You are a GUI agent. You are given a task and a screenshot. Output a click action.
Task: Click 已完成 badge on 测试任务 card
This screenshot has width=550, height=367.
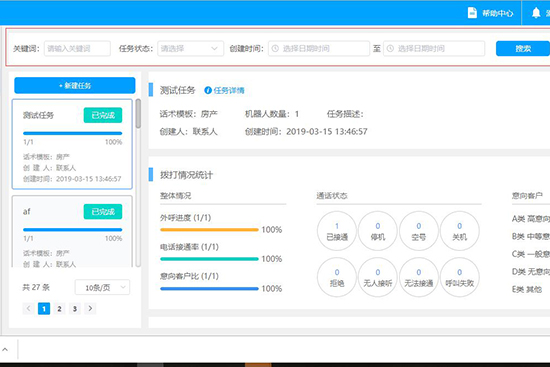tap(103, 115)
